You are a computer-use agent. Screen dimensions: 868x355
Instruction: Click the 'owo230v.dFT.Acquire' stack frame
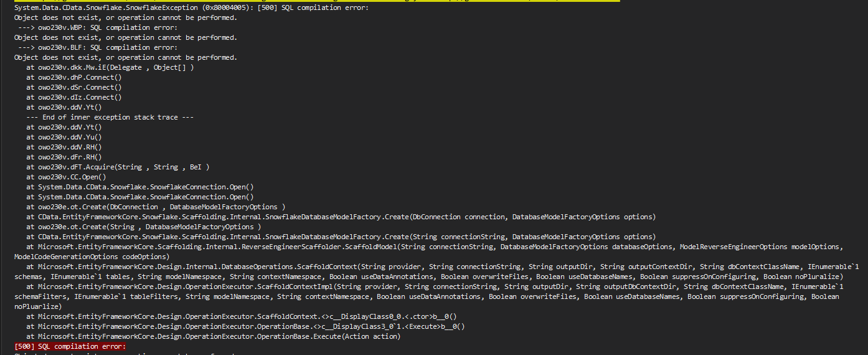[x=118, y=167]
